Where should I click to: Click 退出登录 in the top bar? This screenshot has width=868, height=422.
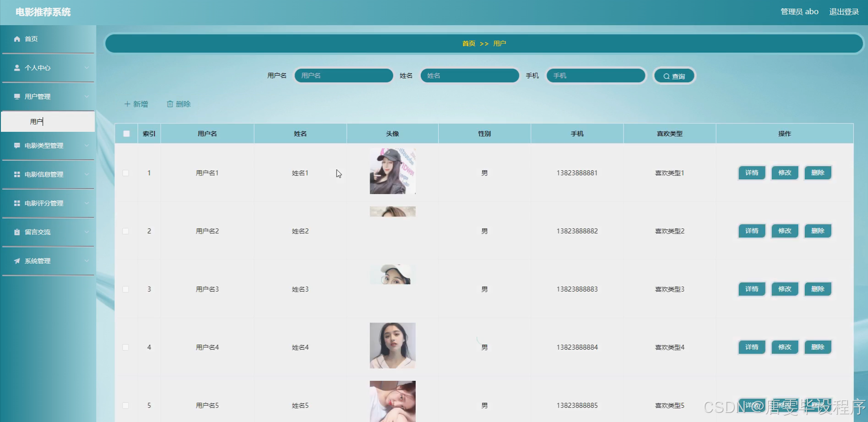[x=844, y=12]
